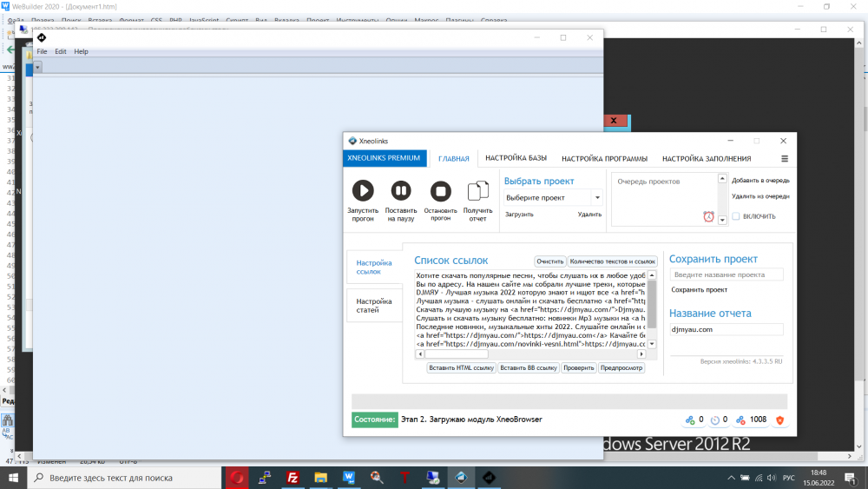Start the run with Запустить прогон
This screenshot has height=489, width=868.
click(x=363, y=191)
